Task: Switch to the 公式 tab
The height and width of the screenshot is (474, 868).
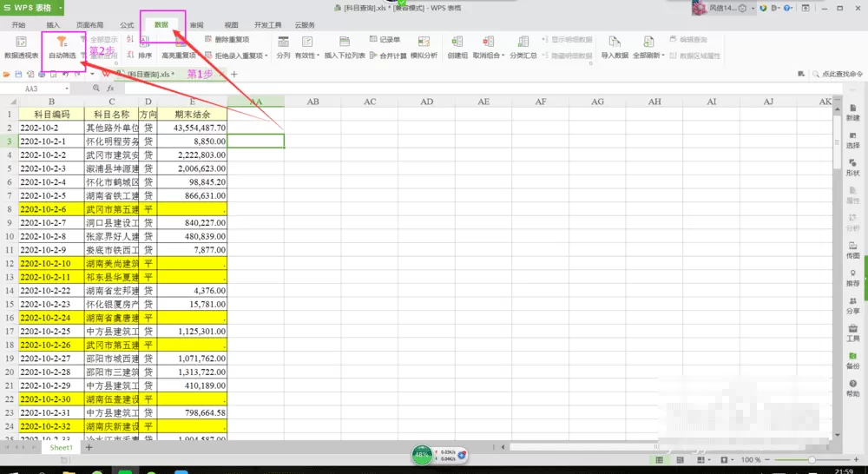Action: pyautogui.click(x=127, y=25)
